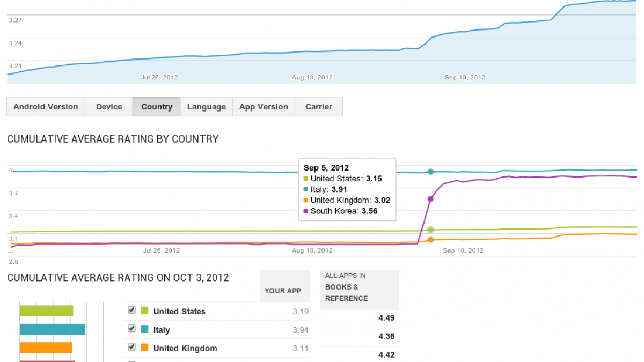Click the teal Italy color swatch
Image resolution: width=644 pixels, height=362 pixels.
coord(144,330)
